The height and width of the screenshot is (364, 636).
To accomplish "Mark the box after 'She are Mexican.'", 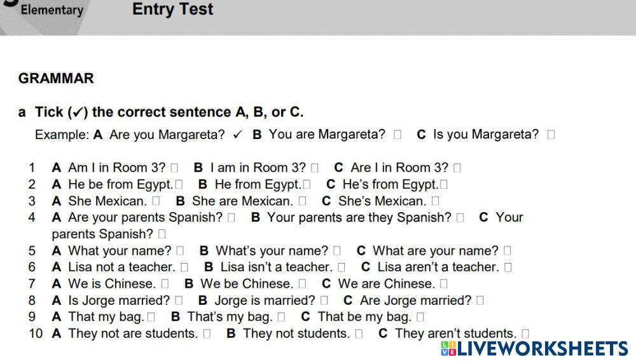I will 303,201.
